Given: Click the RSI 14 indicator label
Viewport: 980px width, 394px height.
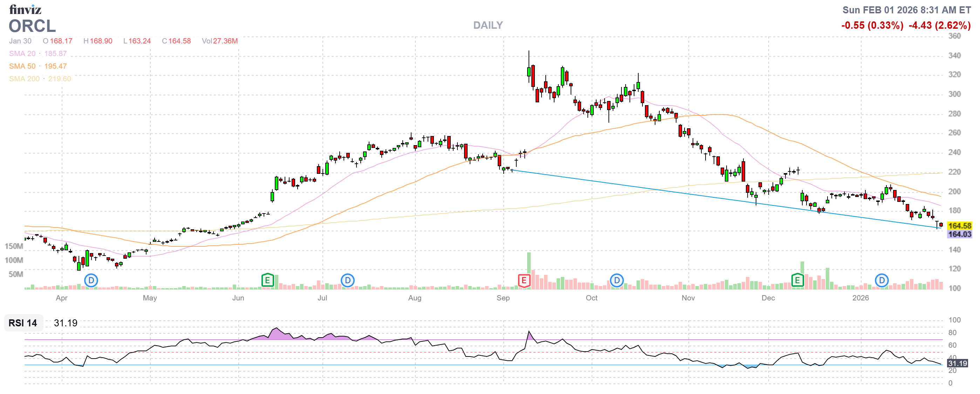Looking at the screenshot, I should pyautogui.click(x=23, y=323).
